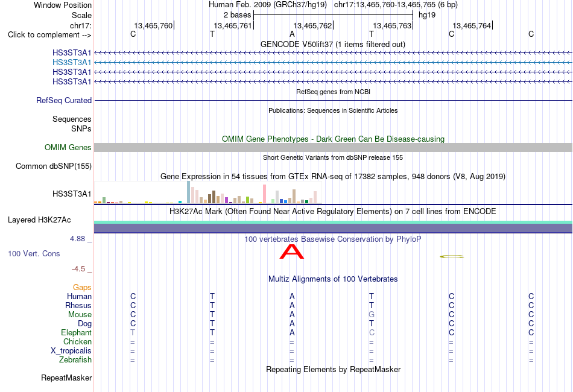Click the turquoise H3K27Ac signal band

(333, 222)
